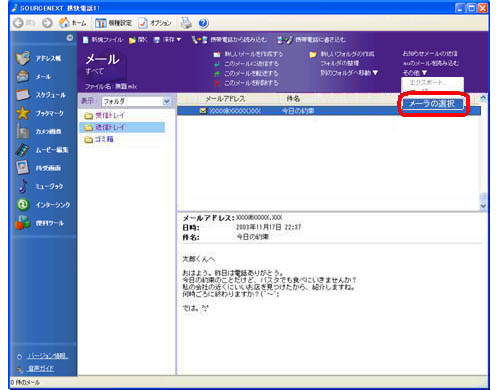Click 携帯電話から読み込む import from phone
Screen dimensions: 500x390
[x=229, y=40]
